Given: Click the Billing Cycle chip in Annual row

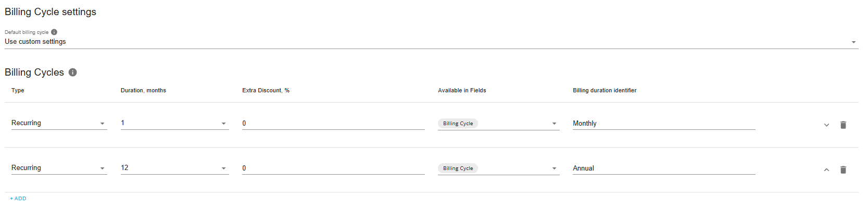Looking at the screenshot, I should click(x=458, y=168).
